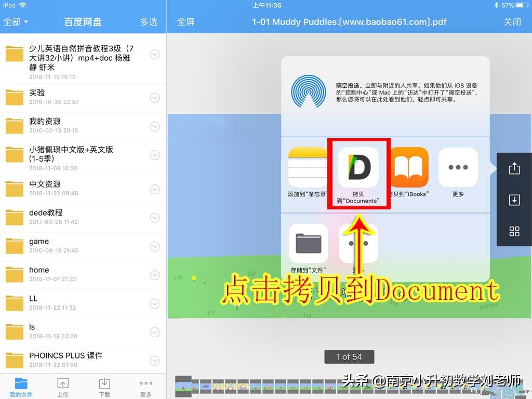Switch to the 我的文件 tab

(x=21, y=385)
